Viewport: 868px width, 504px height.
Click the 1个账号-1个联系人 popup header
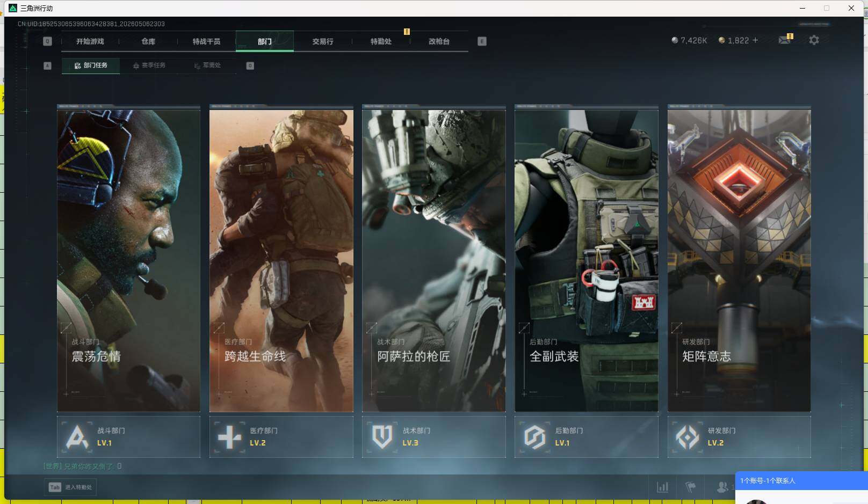pyautogui.click(x=801, y=480)
